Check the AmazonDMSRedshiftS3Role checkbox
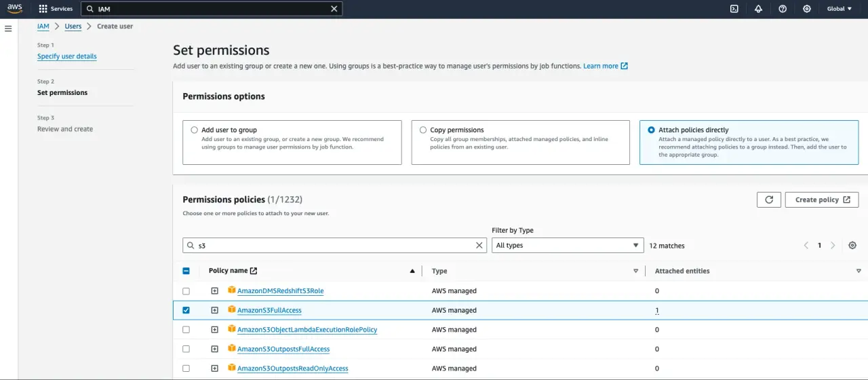The image size is (868, 380). pos(186,291)
